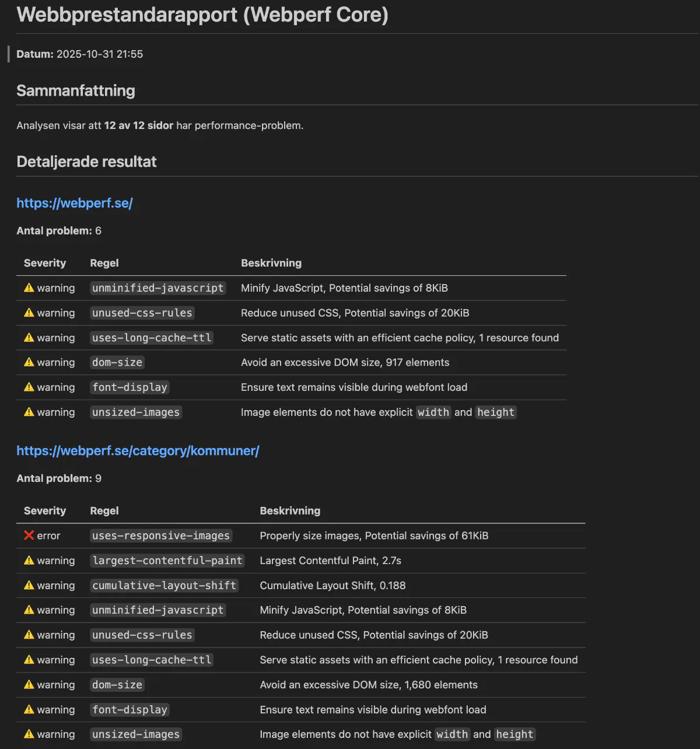Click the Beskrivning column header
This screenshot has width=700, height=749.
pos(271,263)
